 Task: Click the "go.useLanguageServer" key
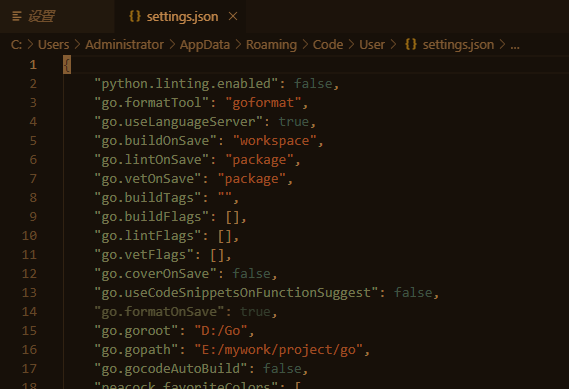click(178, 122)
